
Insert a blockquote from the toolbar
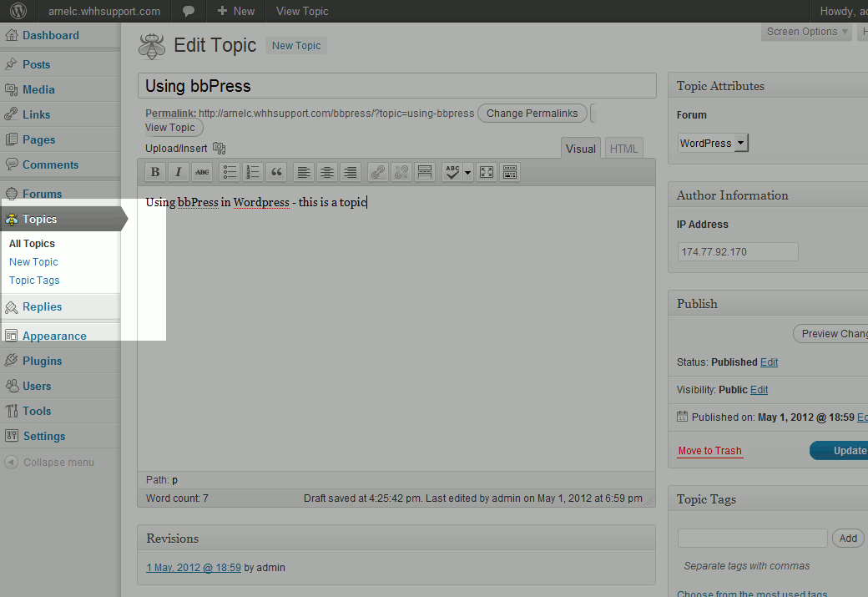tap(277, 172)
